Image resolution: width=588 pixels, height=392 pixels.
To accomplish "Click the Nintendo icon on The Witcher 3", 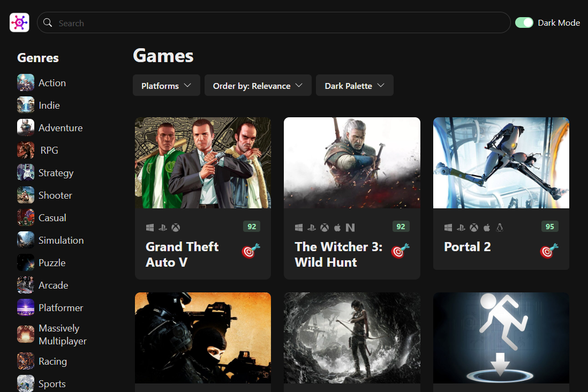I will pyautogui.click(x=350, y=227).
